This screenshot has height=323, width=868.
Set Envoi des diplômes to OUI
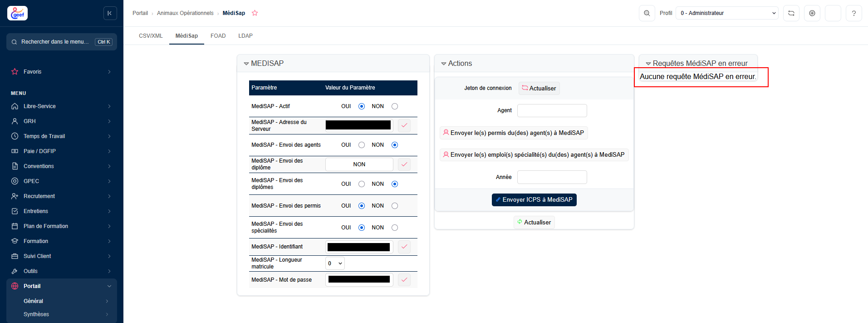(x=362, y=184)
